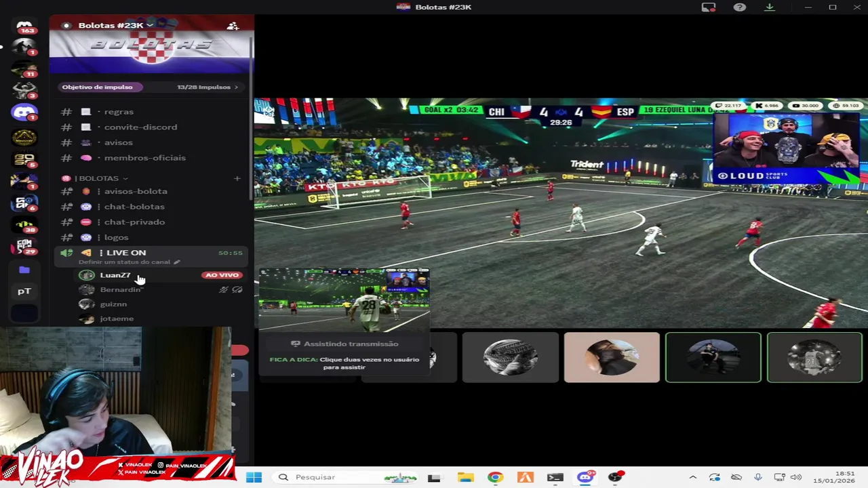Open the server folder icon in sidebar
This screenshot has height=488, width=868.
click(x=24, y=270)
